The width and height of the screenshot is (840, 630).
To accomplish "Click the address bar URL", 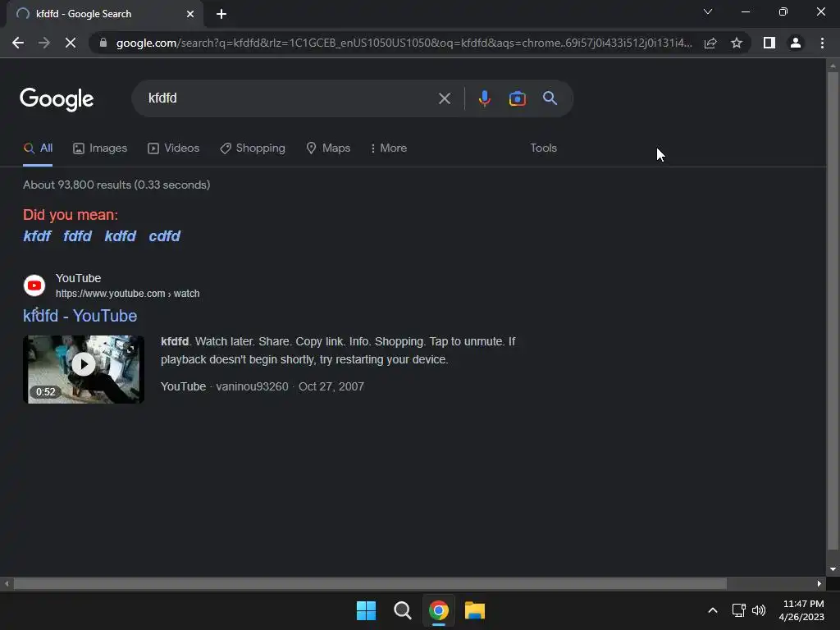I will tap(404, 43).
